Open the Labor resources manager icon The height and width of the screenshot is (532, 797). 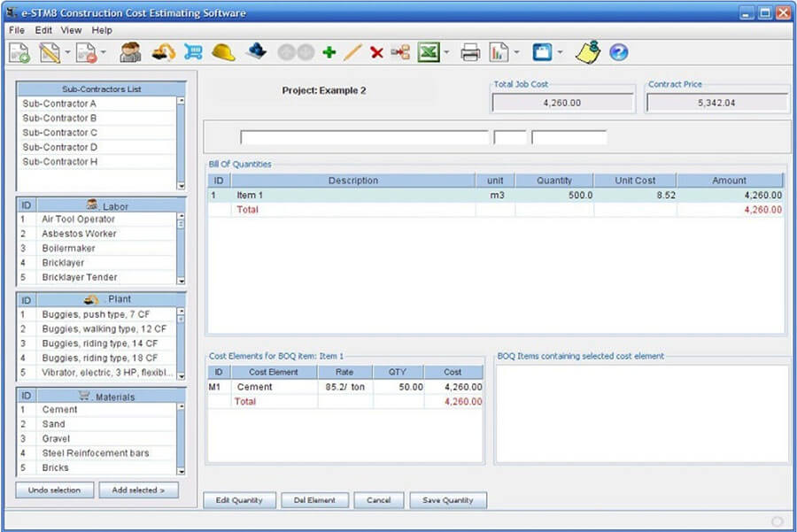coord(130,52)
